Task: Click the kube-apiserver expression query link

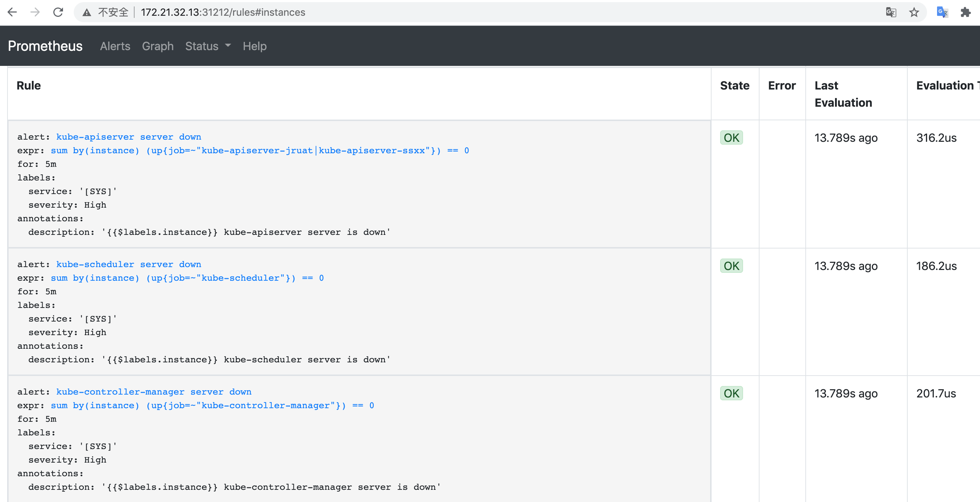Action: (x=259, y=150)
